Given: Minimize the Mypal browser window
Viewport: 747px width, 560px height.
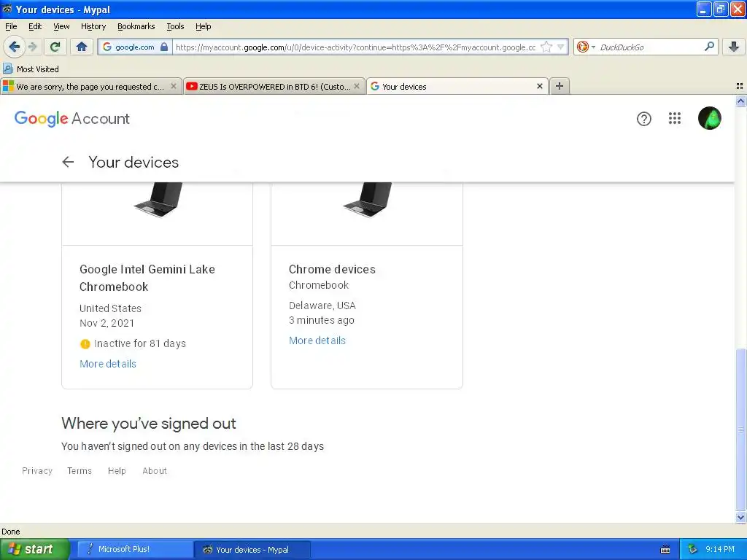Looking at the screenshot, I should coord(704,9).
